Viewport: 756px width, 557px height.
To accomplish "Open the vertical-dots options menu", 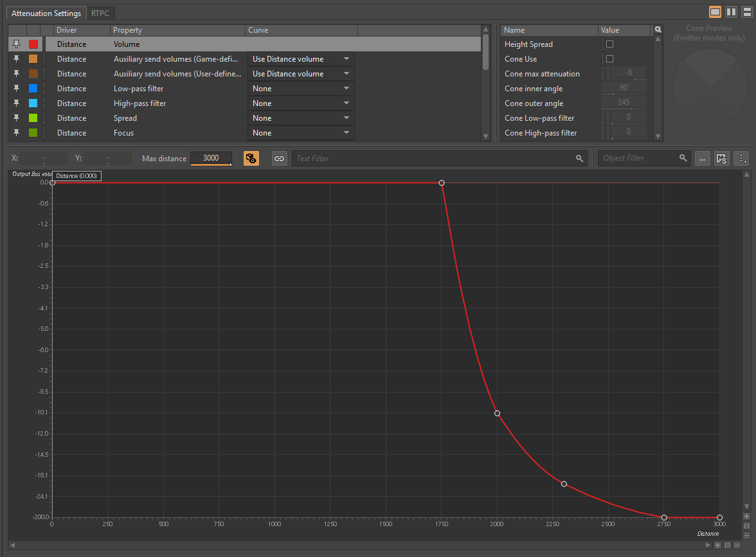I will [741, 159].
